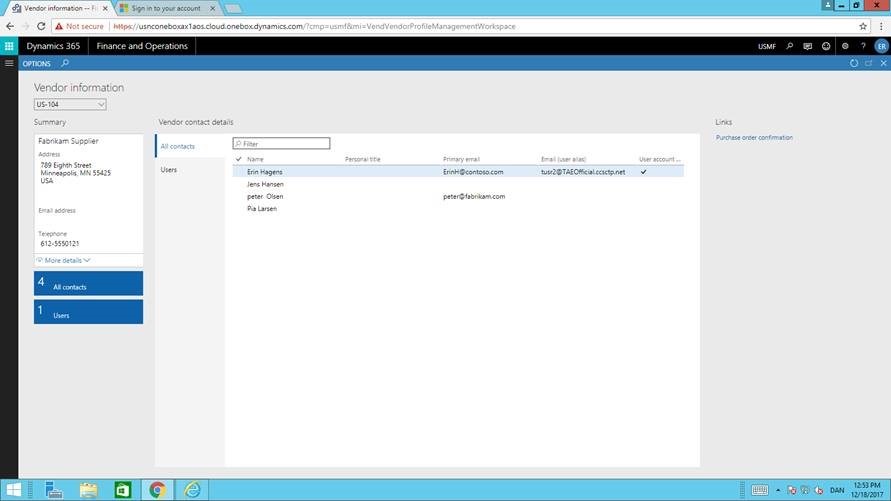The width and height of the screenshot is (891, 501).
Task: Open the Primary email column header
Action: [461, 159]
